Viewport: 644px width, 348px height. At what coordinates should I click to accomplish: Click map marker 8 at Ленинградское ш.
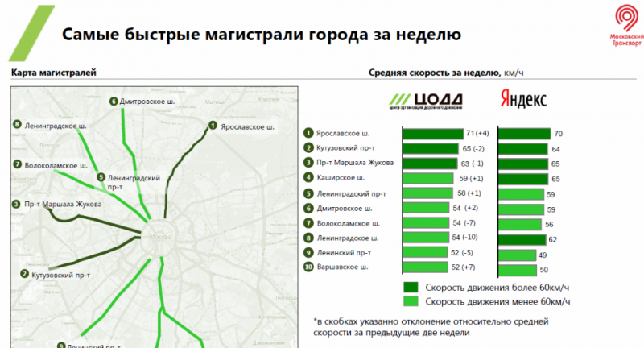click(x=17, y=125)
